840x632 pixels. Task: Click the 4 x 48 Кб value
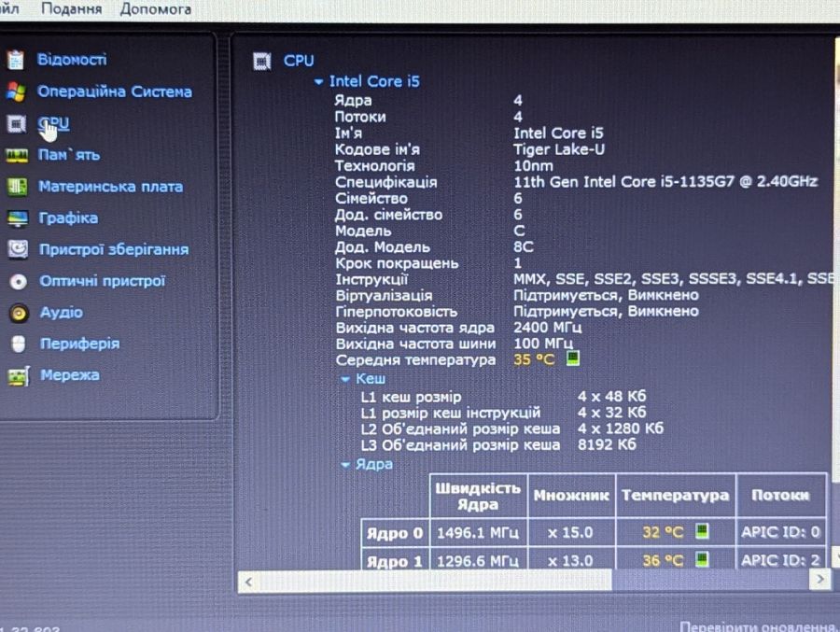click(611, 396)
